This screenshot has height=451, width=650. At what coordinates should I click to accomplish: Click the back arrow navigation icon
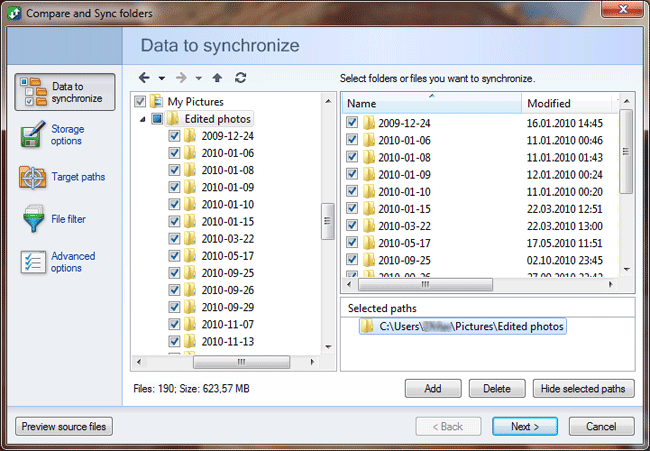145,77
